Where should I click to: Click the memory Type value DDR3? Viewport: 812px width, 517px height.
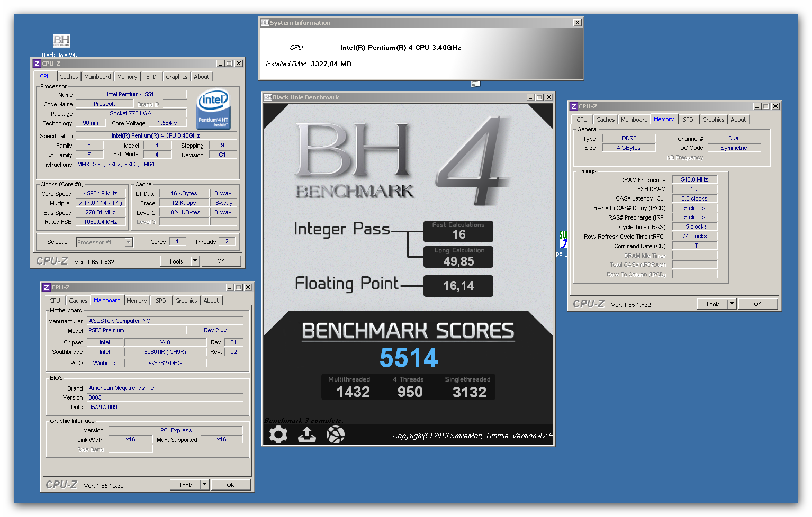pyautogui.click(x=629, y=139)
